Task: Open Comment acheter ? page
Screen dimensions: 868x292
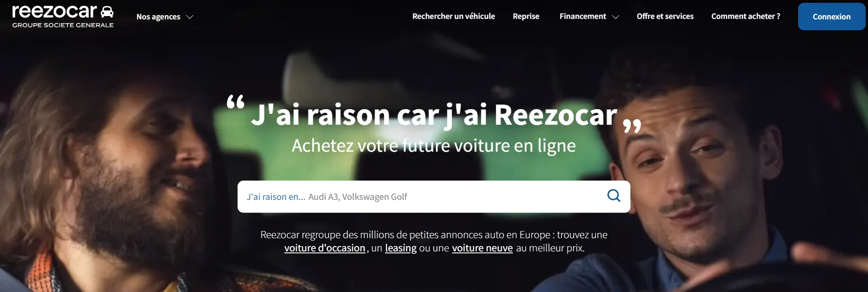Action: click(x=746, y=16)
